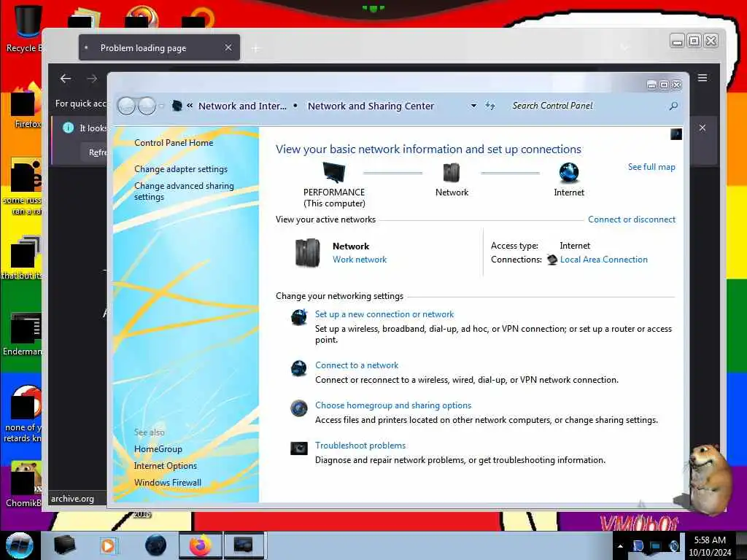Click Connect or disconnect link

(631, 219)
